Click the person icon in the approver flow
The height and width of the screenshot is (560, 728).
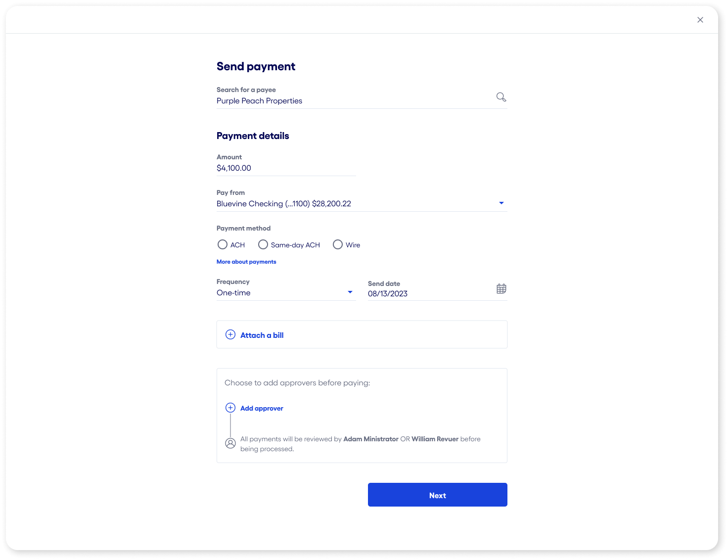(x=230, y=443)
